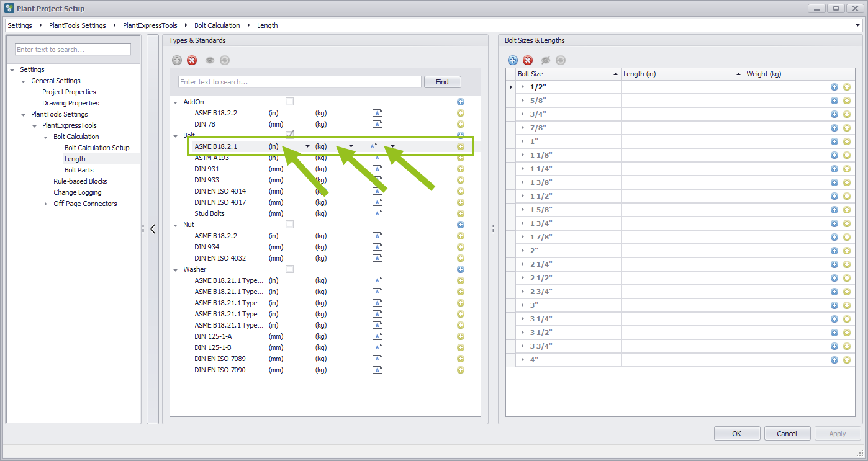This screenshot has width=868, height=461.
Task: Toggle the eye visibility icon in Types & Standards toolbar
Action: point(210,60)
